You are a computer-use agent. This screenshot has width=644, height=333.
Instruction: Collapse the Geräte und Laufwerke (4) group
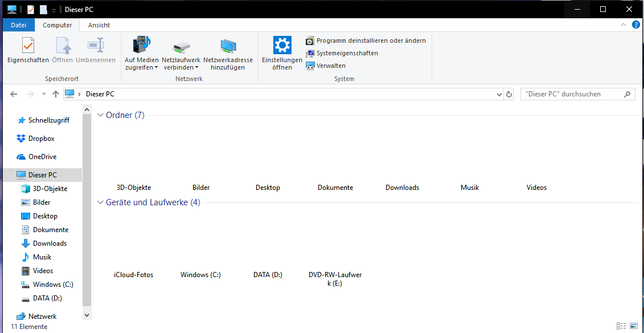[100, 202]
